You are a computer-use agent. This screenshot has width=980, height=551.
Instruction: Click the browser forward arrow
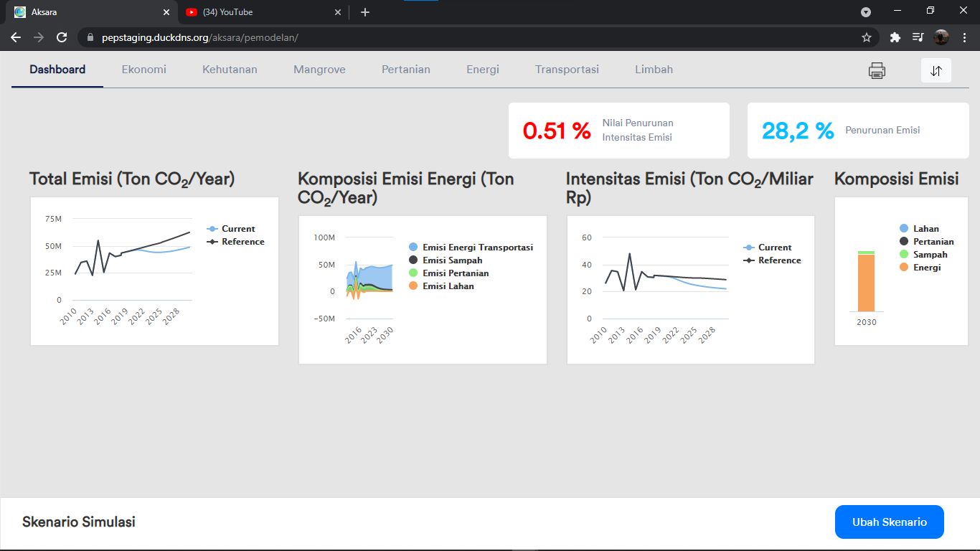tap(39, 37)
